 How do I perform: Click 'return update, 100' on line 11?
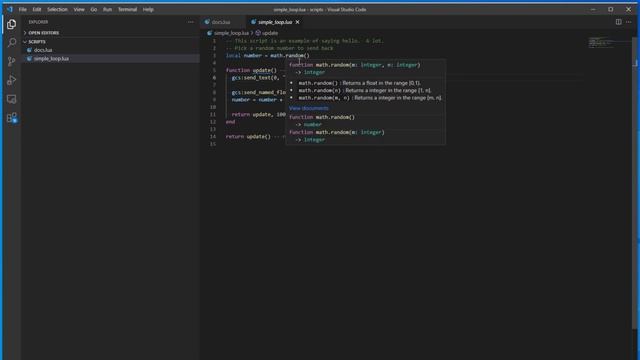point(258,114)
